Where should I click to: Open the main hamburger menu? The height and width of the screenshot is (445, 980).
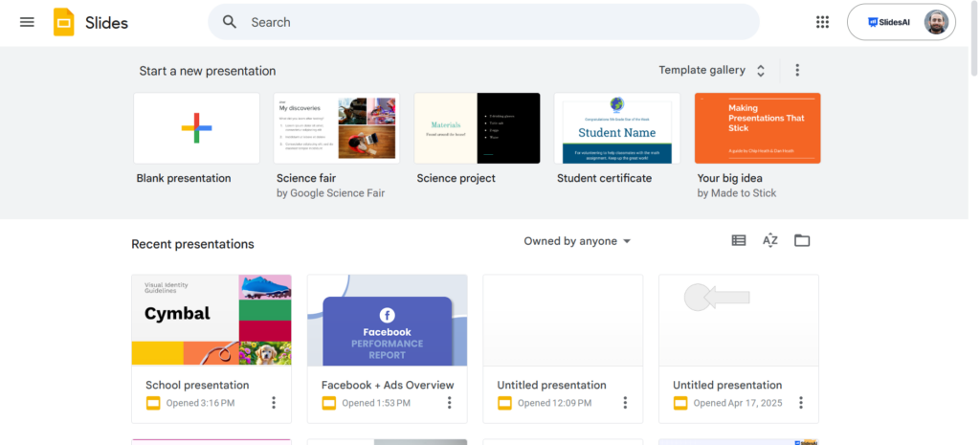27,22
